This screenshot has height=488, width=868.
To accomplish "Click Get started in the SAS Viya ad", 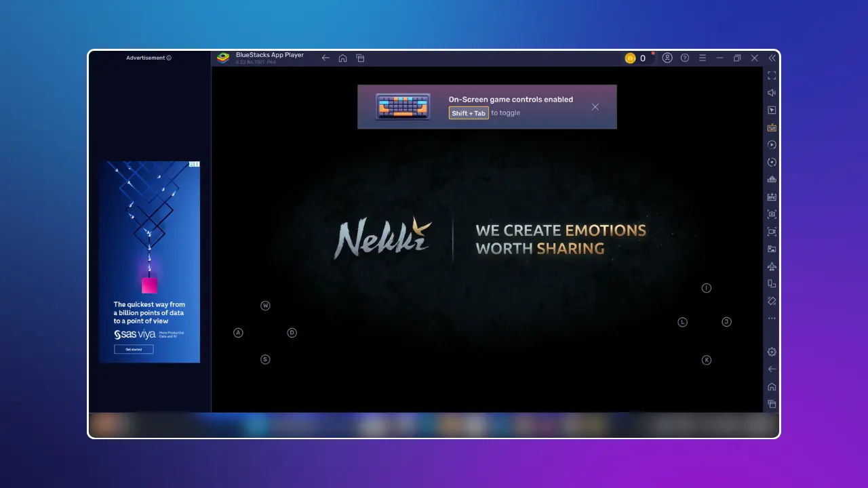I will point(134,350).
